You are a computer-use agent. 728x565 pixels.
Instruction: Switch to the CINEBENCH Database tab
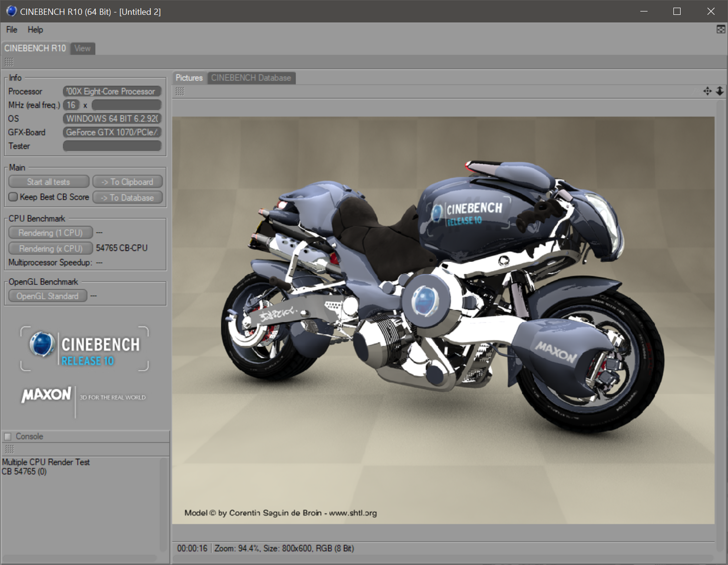pos(251,78)
